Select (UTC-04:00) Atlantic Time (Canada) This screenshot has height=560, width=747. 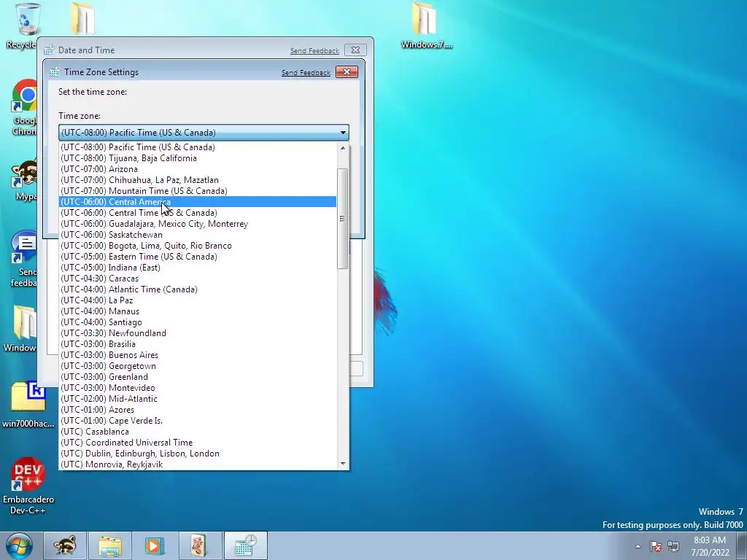click(x=198, y=289)
